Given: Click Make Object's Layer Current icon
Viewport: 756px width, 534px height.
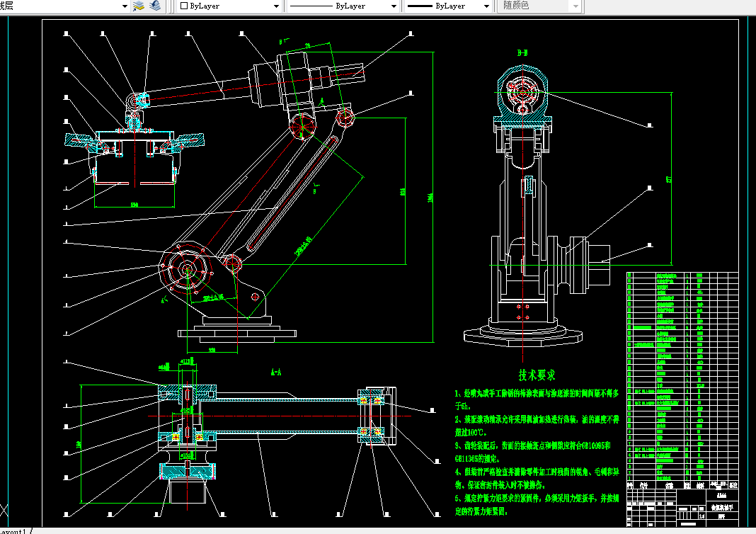Looking at the screenshot, I should [x=139, y=6].
